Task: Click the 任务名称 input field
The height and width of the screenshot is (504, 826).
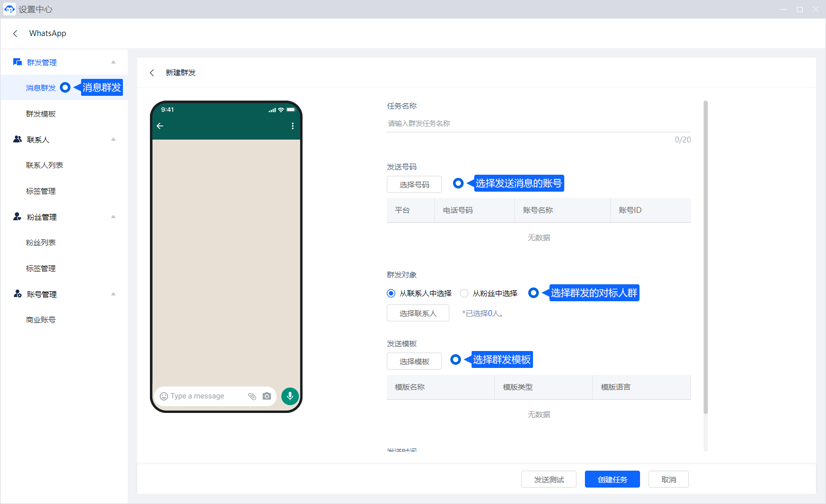Action: coord(538,123)
